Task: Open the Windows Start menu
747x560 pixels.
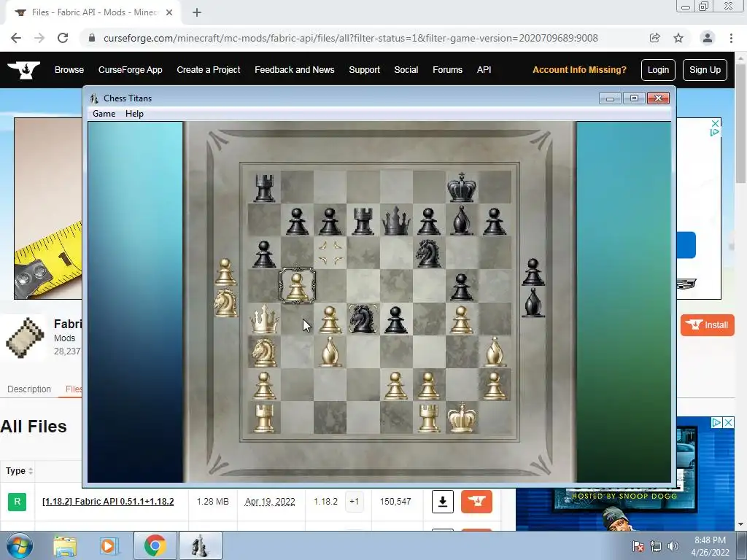Action: [x=20, y=545]
